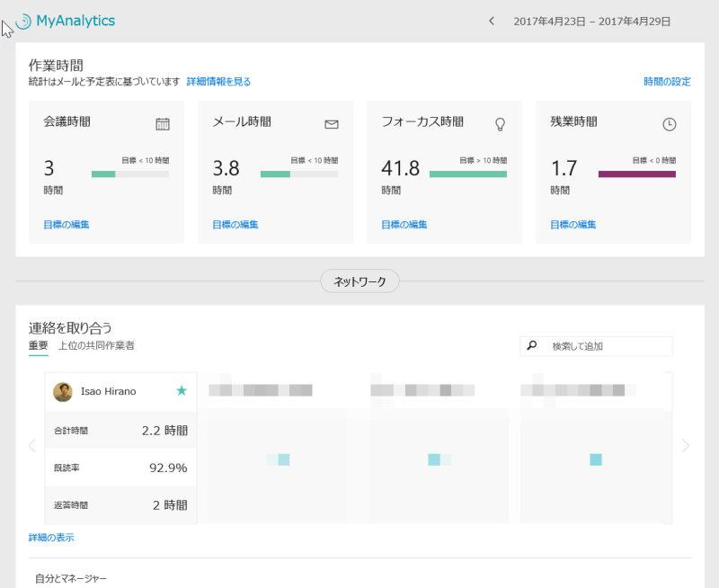Click the 既読率 92.9% row
Screen dimensions: 719x588
pyautogui.click(x=121, y=468)
